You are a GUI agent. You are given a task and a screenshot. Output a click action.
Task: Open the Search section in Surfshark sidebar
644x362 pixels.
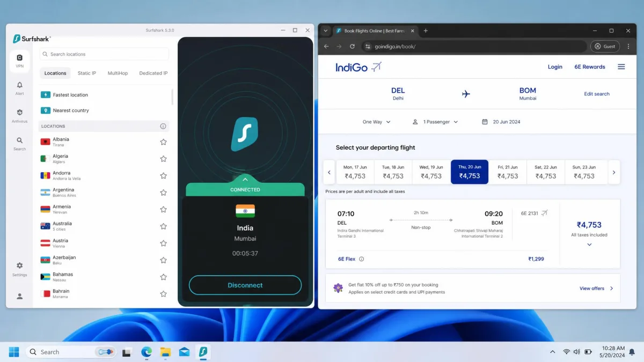pos(19,144)
